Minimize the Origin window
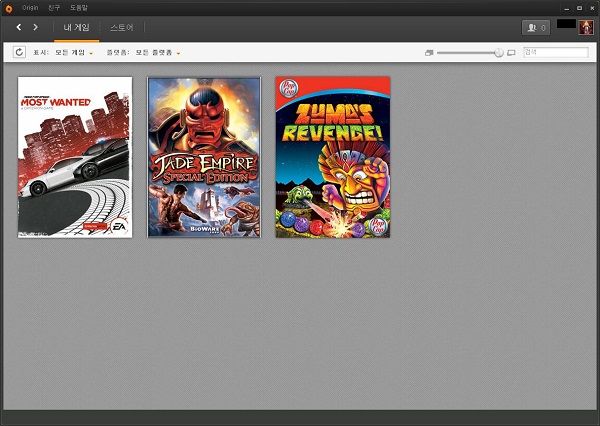 (567, 8)
